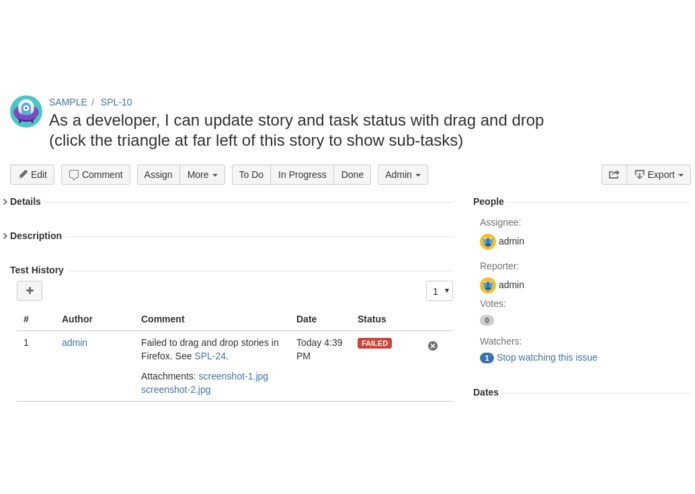Click the Votes: field label
695x494 pixels.
click(493, 303)
